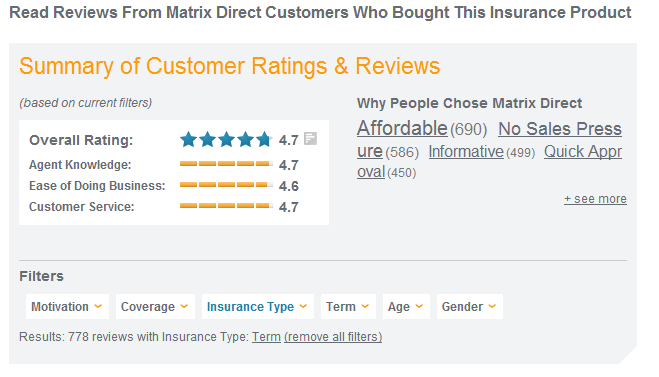Expand the Age filter dropdown

click(x=406, y=307)
